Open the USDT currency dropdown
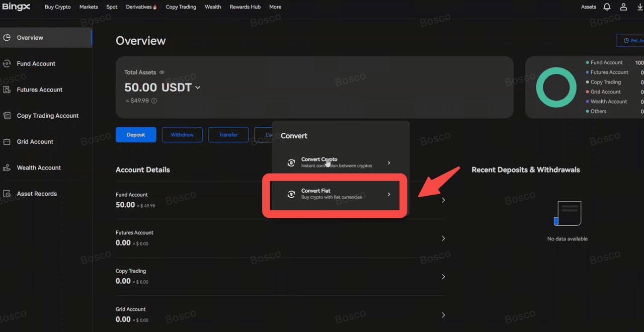The image size is (644, 332). [x=198, y=88]
